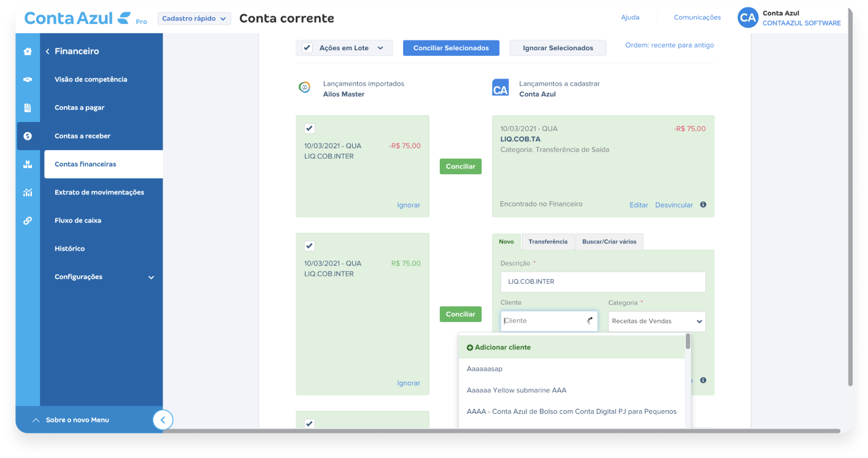Viewport: 868px width, 458px height.
Task: Open the link integrations icon in sidebar
Action: coord(28,221)
